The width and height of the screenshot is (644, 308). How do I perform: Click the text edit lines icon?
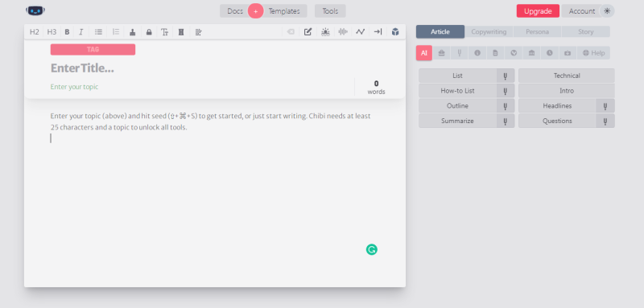click(198, 32)
